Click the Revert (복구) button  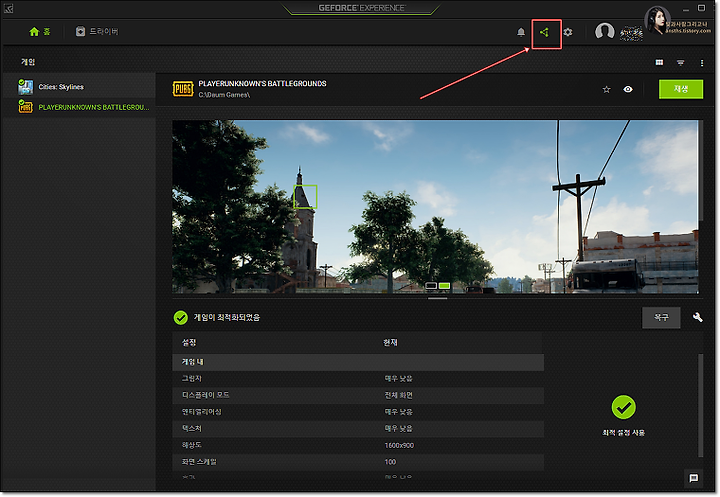point(661,317)
